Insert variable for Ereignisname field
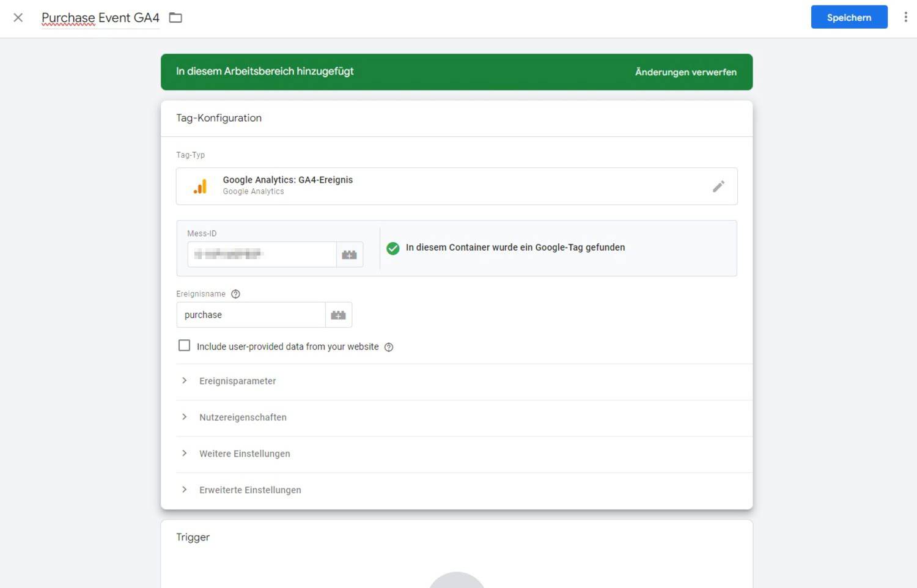This screenshot has width=917, height=588. tap(339, 315)
